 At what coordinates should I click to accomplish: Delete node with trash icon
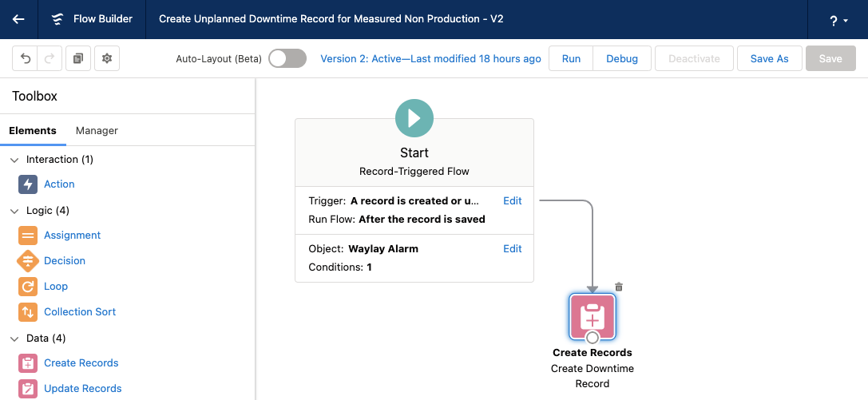pyautogui.click(x=619, y=287)
